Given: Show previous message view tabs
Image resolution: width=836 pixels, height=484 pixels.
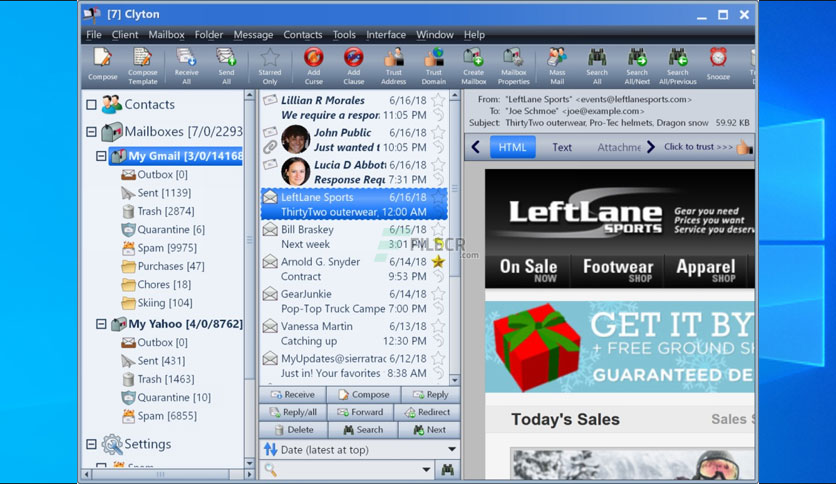Looking at the screenshot, I should (476, 147).
